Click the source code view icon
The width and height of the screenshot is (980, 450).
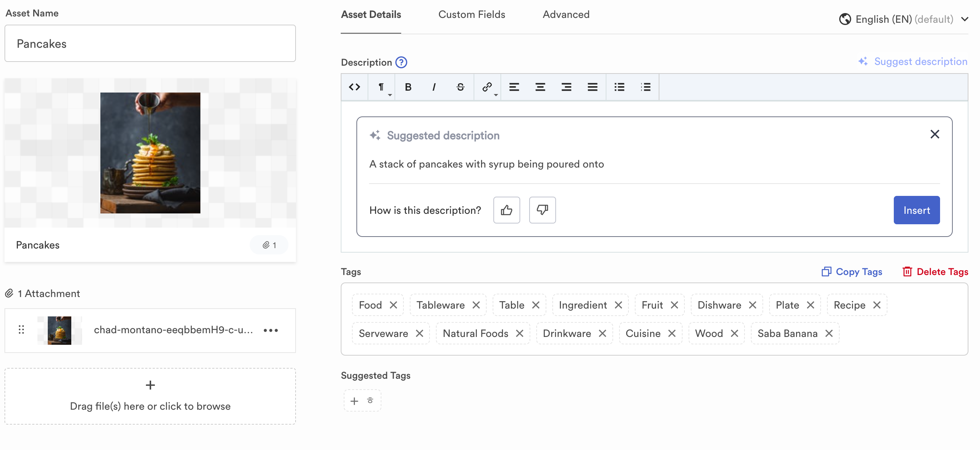(x=355, y=87)
